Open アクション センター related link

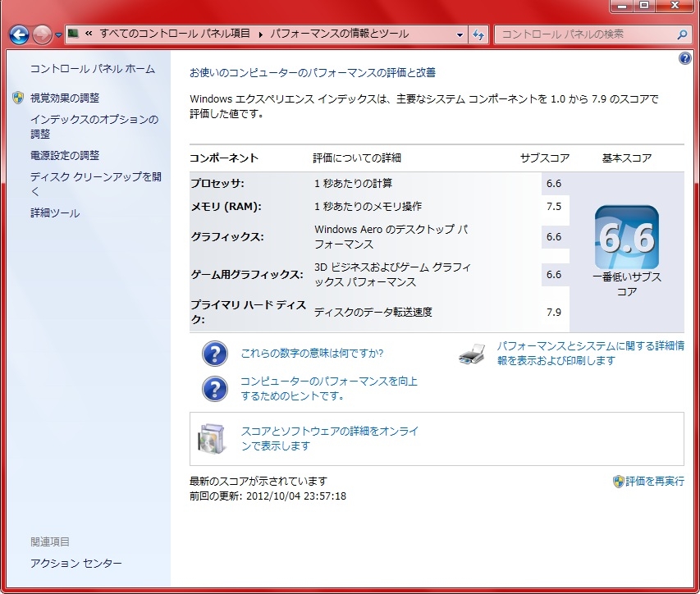75,563
